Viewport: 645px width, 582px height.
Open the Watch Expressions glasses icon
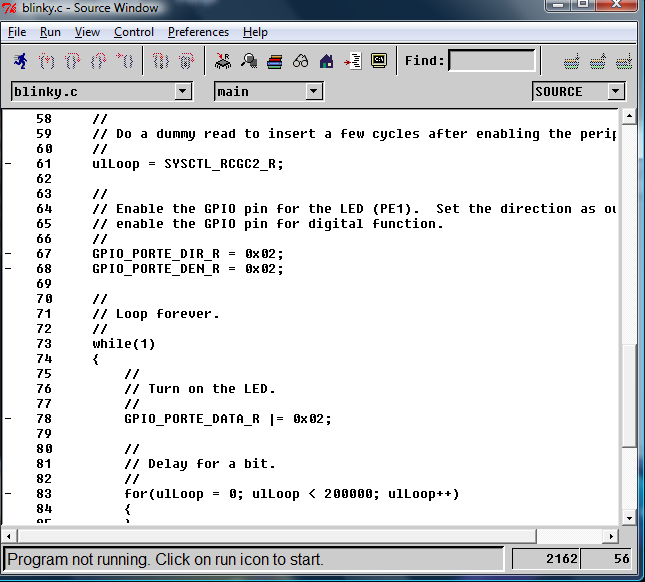click(300, 61)
